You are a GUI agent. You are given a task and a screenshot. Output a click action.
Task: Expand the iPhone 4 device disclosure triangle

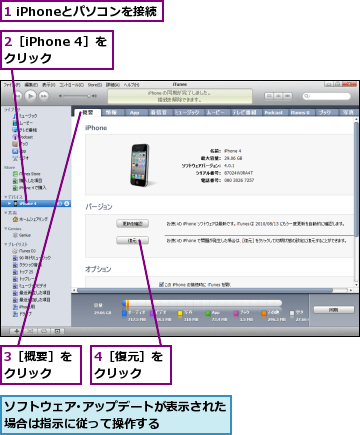(x=9, y=203)
